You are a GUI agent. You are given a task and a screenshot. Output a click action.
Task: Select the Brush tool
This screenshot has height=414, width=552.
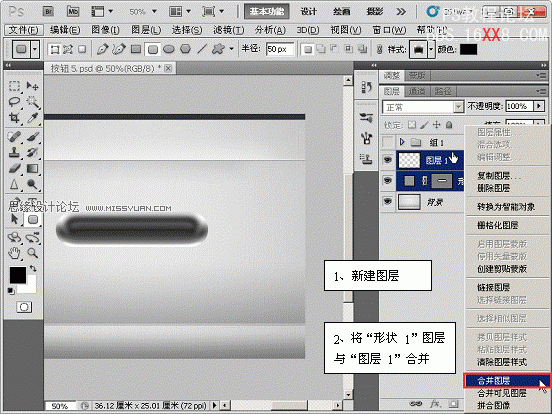point(32,137)
